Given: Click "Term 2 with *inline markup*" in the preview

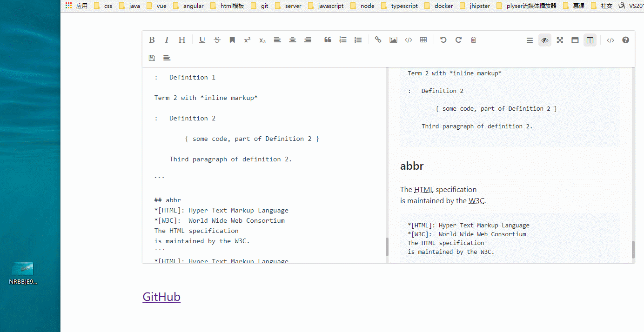Looking at the screenshot, I should pos(455,73).
